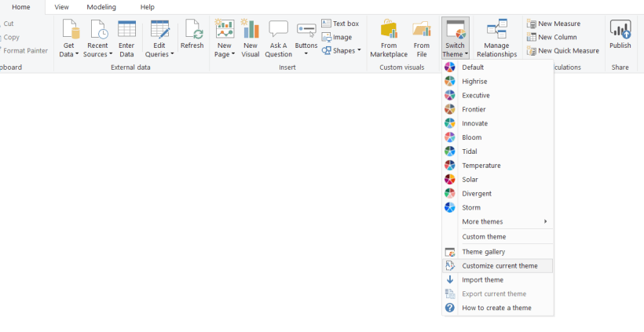Click How to create a theme
This screenshot has height=332, width=644.
pos(496,308)
